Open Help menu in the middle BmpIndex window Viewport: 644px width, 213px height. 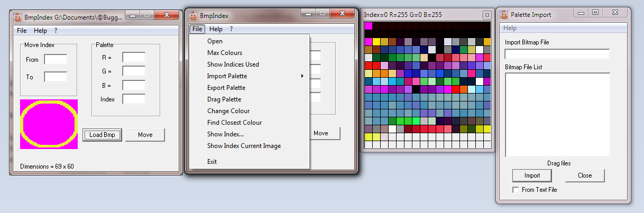(x=216, y=29)
